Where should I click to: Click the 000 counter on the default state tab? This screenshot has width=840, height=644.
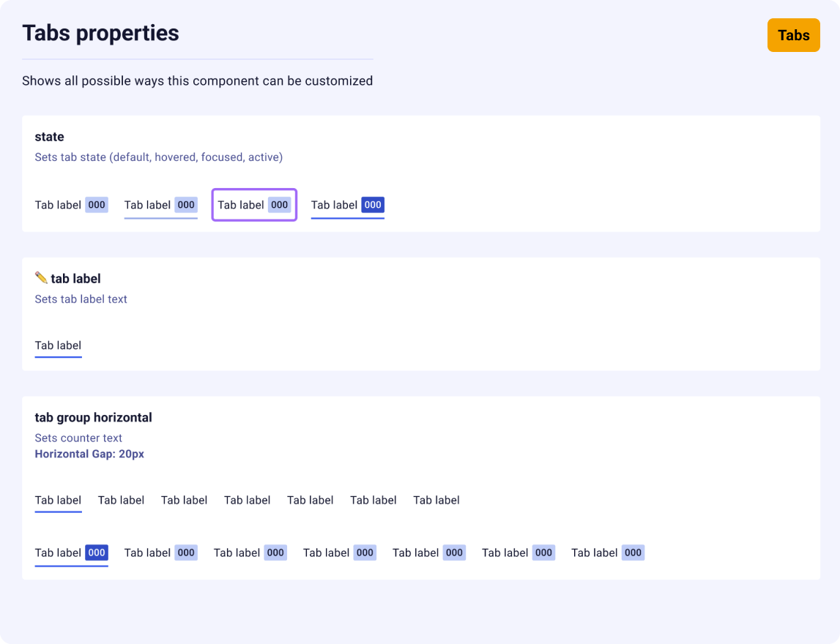pos(96,205)
